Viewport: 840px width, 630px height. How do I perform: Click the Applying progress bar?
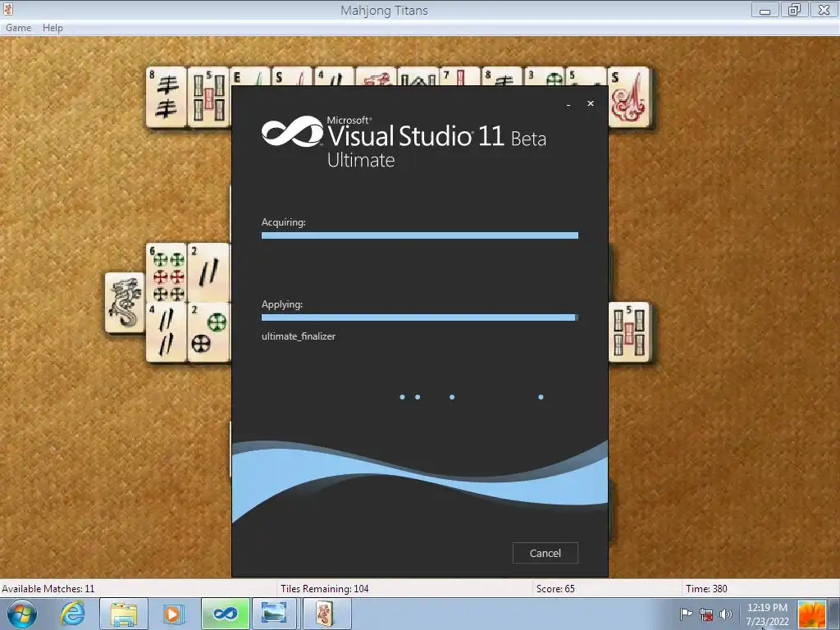tap(419, 317)
